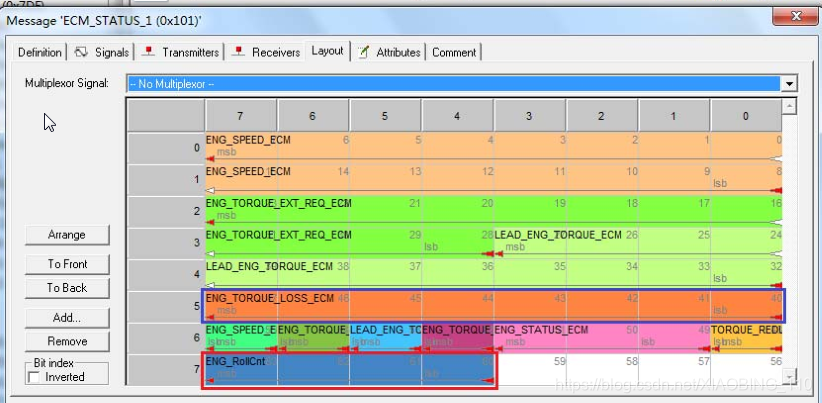Click the bit 4 column header

457,116
